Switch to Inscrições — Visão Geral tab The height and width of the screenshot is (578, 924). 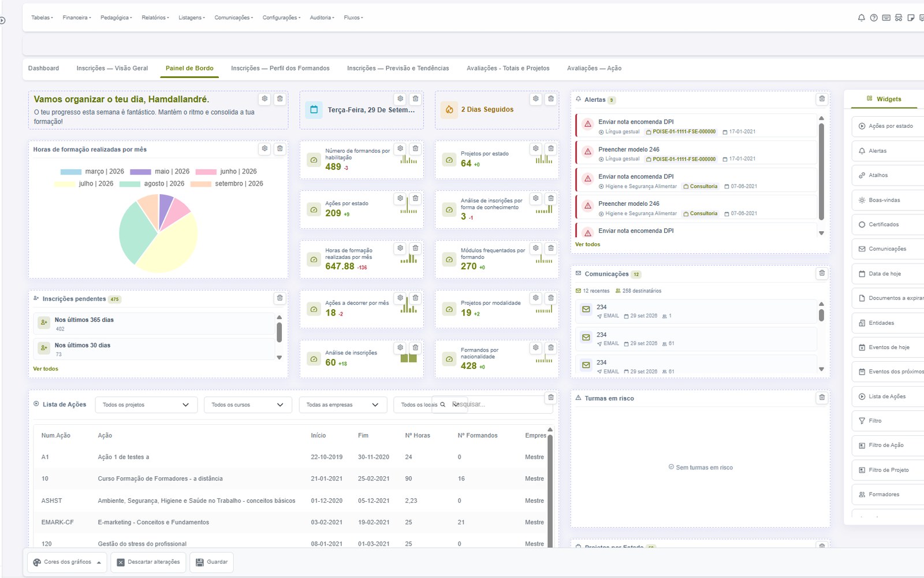pyautogui.click(x=112, y=68)
